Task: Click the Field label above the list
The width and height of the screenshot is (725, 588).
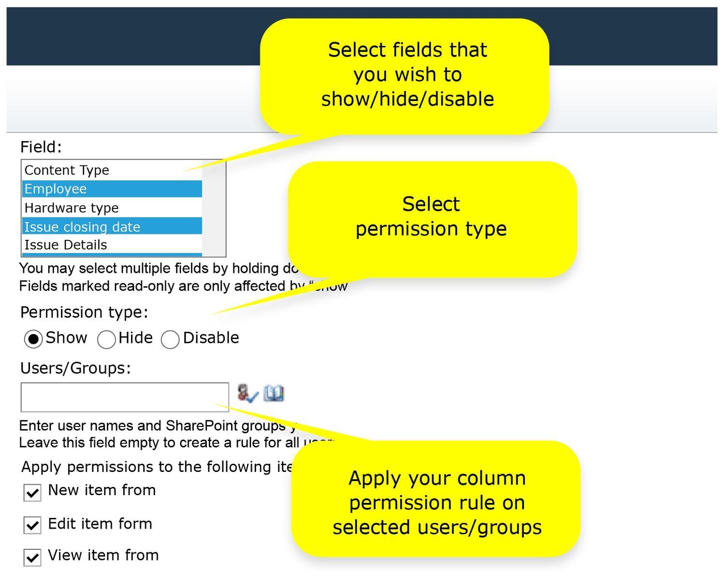Action: coord(41,146)
